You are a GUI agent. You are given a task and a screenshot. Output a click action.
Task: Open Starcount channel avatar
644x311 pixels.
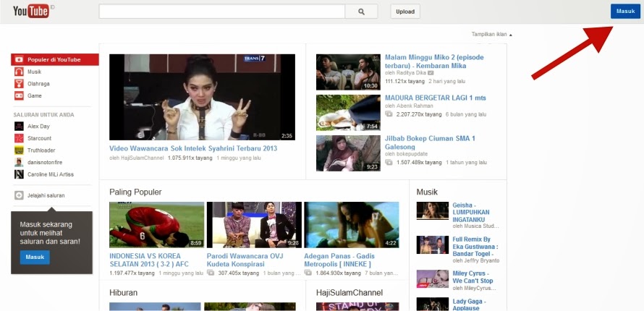tap(19, 138)
